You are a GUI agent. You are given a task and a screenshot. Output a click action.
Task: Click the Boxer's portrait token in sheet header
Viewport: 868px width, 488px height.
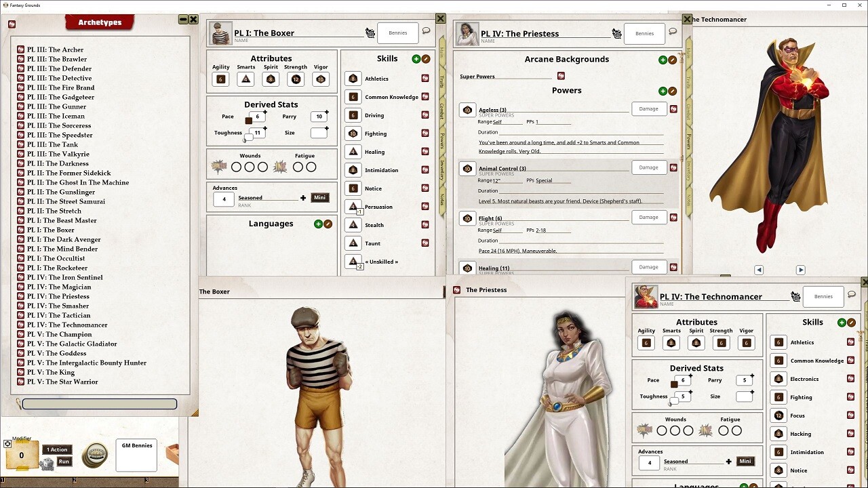click(x=221, y=33)
